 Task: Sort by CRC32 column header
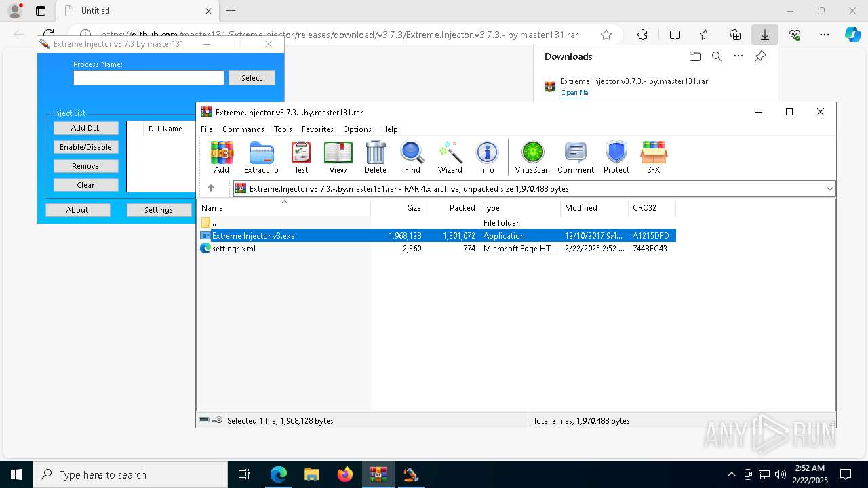652,207
